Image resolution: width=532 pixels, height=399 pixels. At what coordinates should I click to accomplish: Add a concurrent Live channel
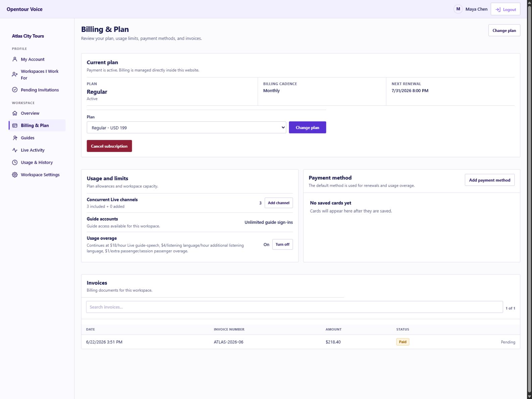coord(279,203)
